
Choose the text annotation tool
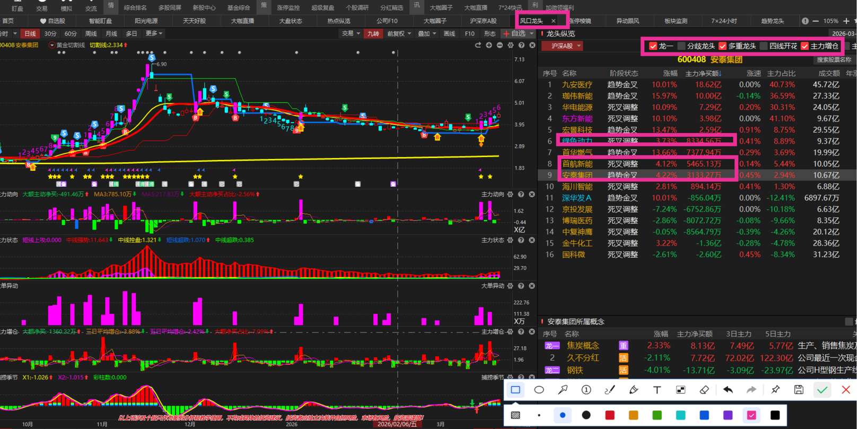click(x=657, y=390)
